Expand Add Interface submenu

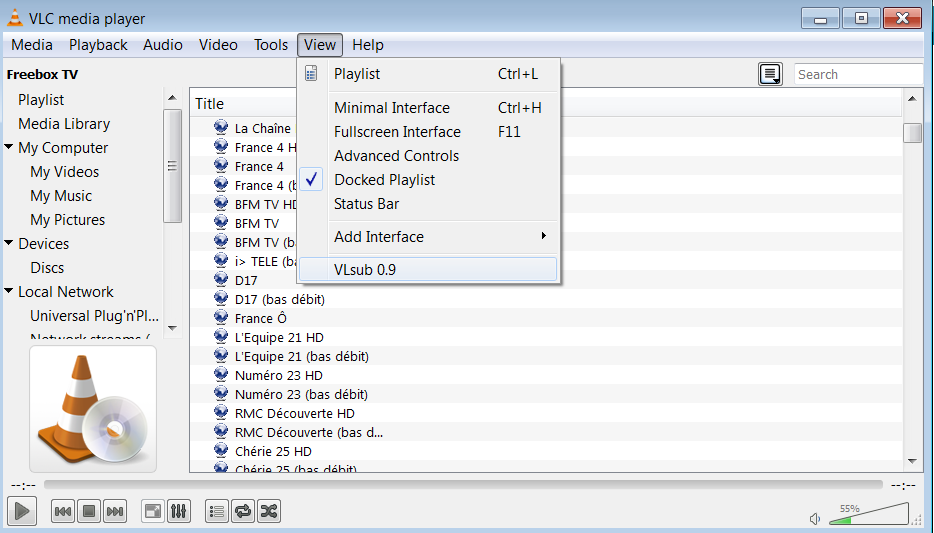click(x=428, y=237)
